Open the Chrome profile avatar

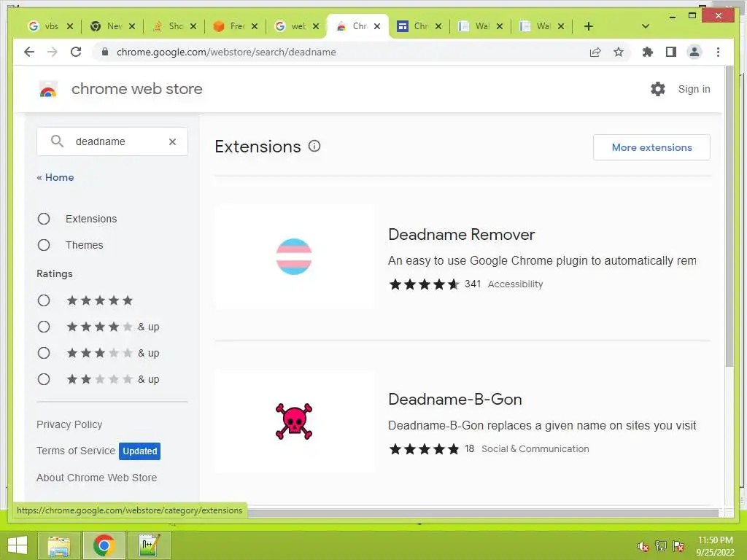point(694,52)
